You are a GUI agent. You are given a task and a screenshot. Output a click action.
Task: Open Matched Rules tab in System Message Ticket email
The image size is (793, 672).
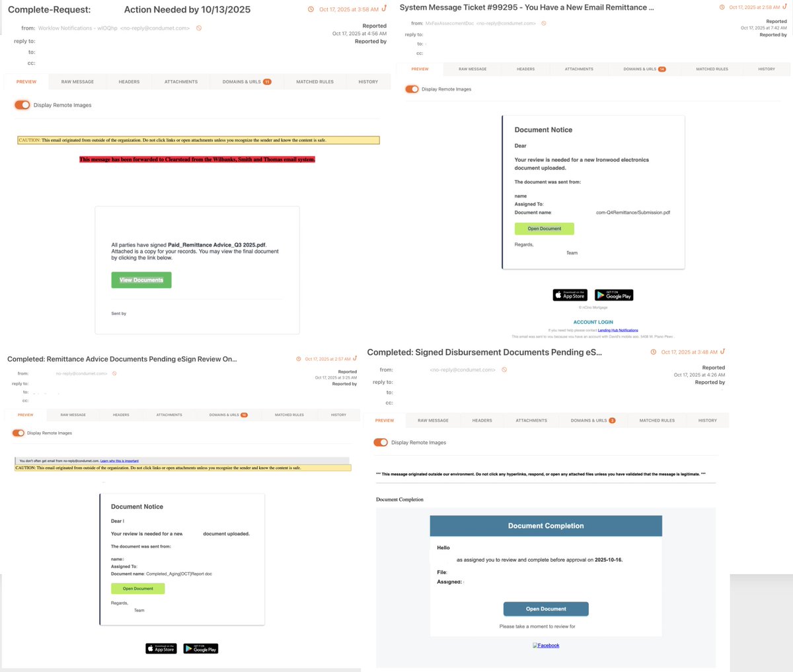pyautogui.click(x=712, y=69)
